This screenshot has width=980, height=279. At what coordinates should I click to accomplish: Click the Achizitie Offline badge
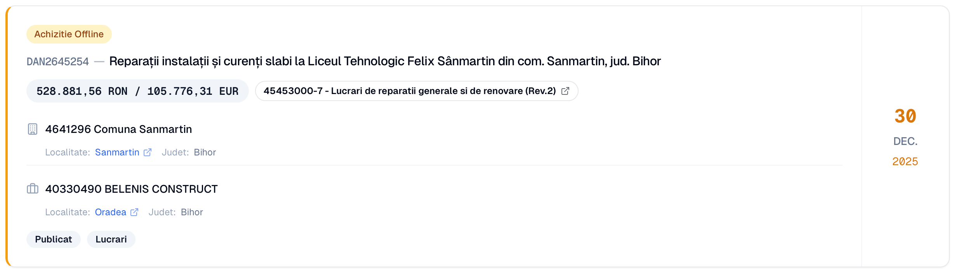pos(69,34)
